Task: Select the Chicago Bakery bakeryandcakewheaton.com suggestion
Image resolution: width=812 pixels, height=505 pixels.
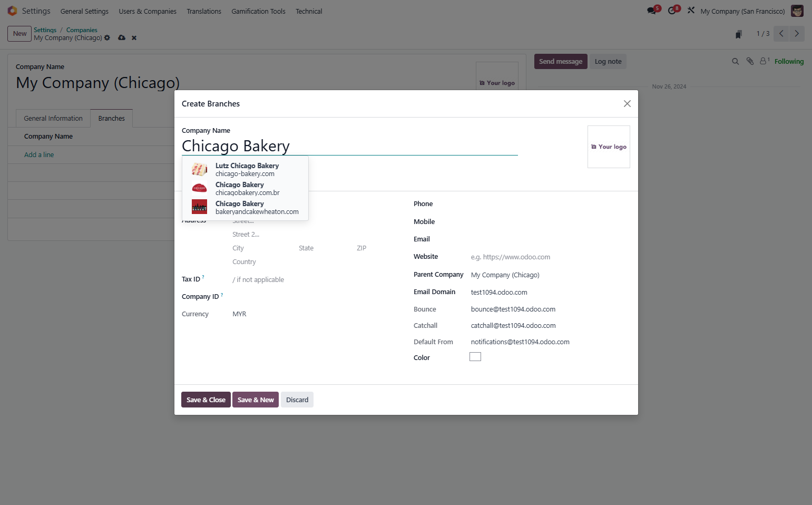Action: (245, 208)
